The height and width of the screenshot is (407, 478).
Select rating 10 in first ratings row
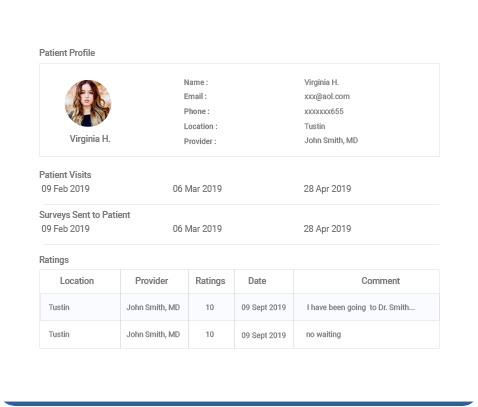(x=209, y=307)
